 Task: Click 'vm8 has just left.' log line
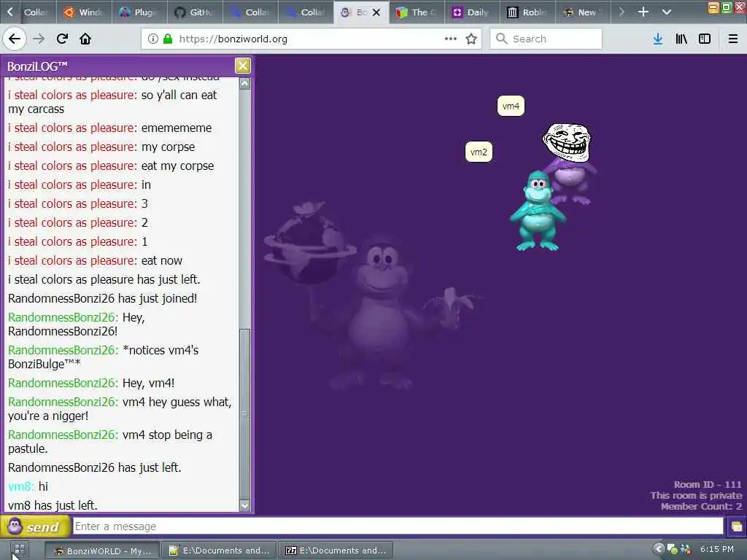point(53,505)
